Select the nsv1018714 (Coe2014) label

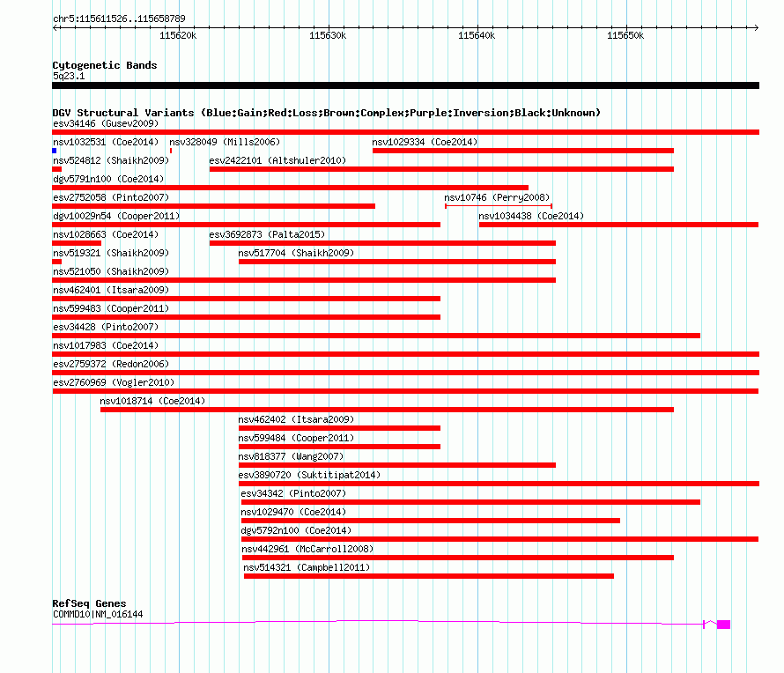coord(152,401)
